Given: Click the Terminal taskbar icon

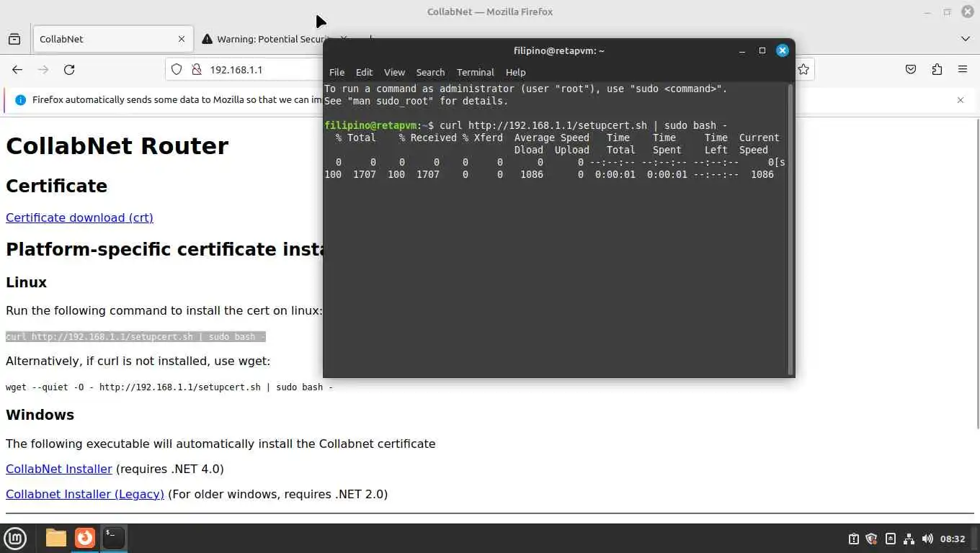Looking at the screenshot, I should pyautogui.click(x=114, y=538).
